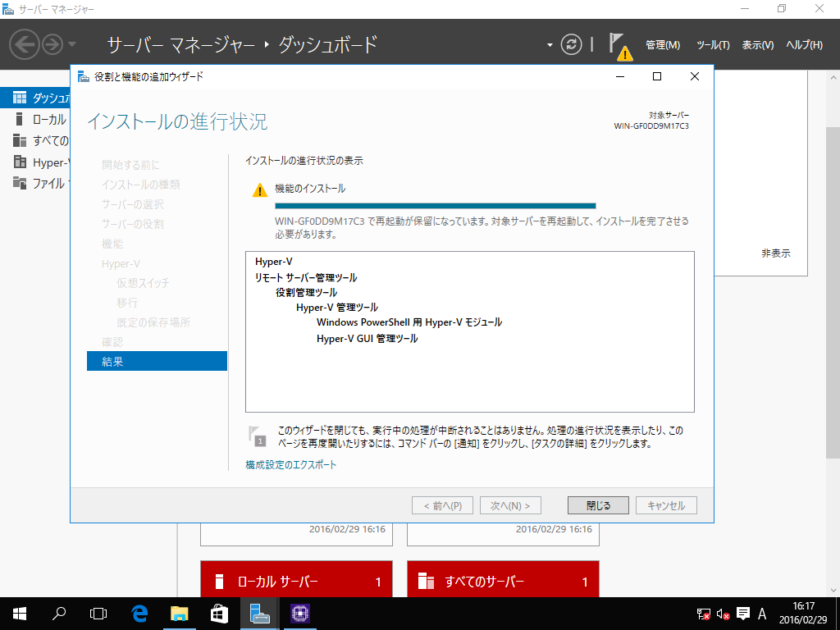Click the warning icon beside 機能のインストール
840x630 pixels.
click(260, 190)
